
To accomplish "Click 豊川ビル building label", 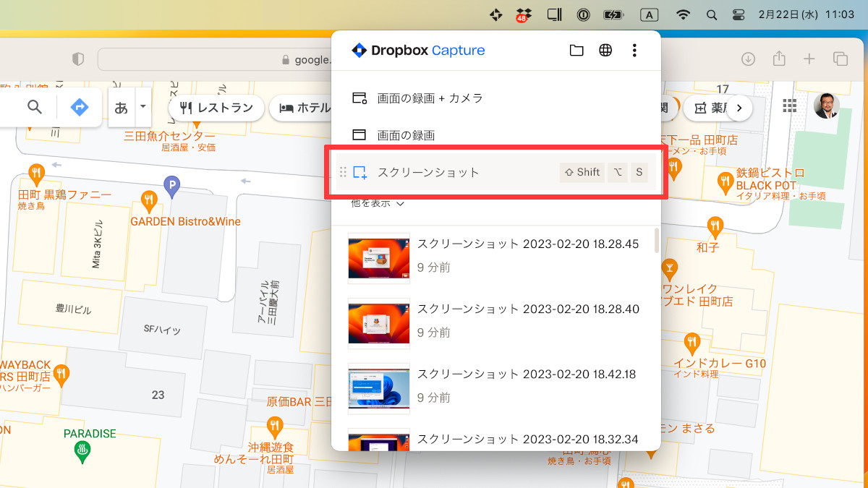I will [x=74, y=309].
